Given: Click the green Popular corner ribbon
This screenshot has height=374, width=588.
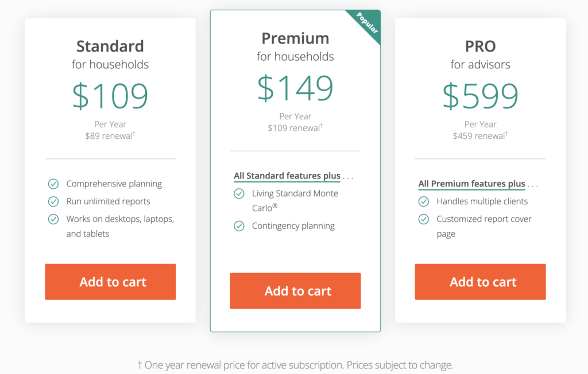Looking at the screenshot, I should tap(366, 23).
